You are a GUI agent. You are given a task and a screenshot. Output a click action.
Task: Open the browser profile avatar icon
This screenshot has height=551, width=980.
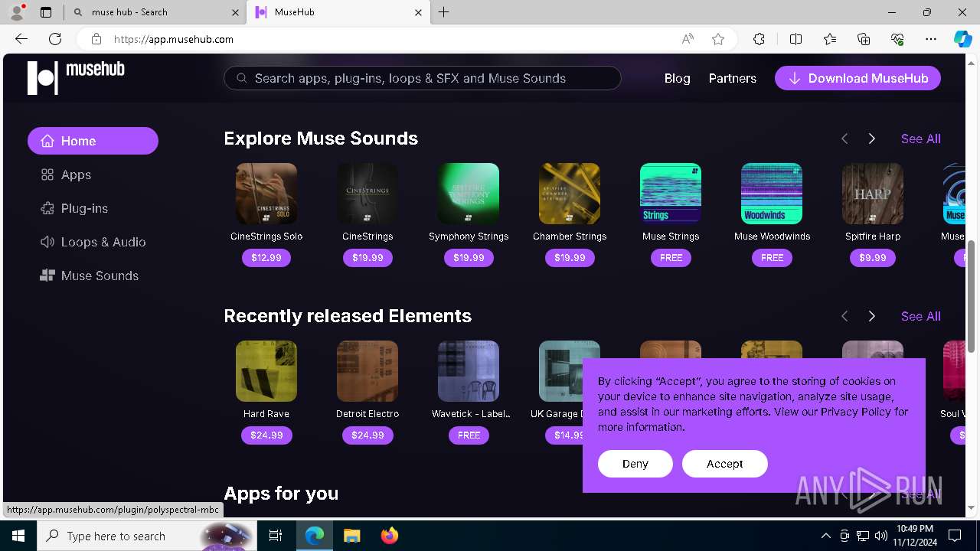coord(16,12)
